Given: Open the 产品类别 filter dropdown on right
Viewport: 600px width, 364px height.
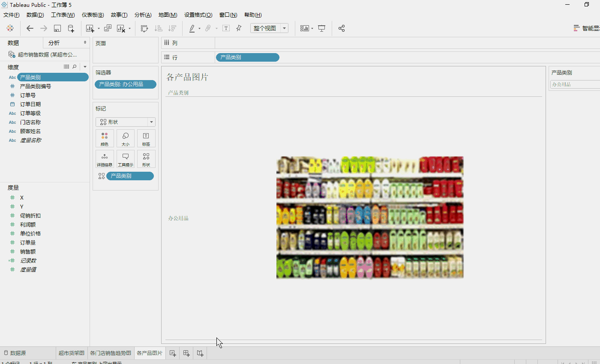Looking at the screenshot, I should coord(574,84).
